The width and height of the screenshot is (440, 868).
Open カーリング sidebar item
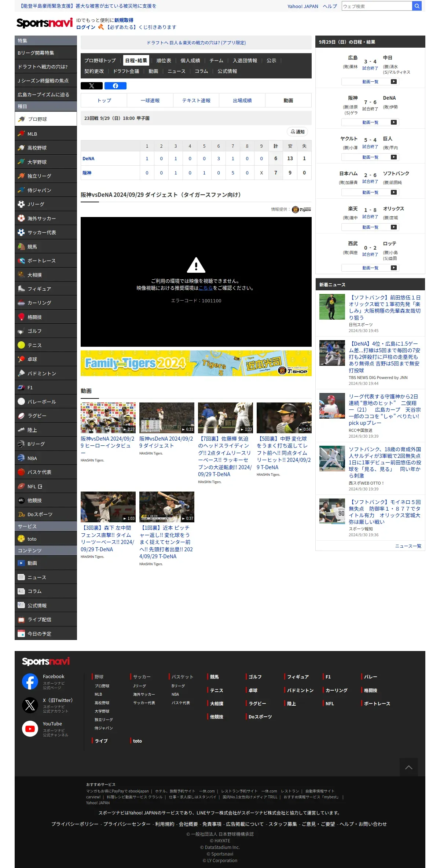point(46,303)
